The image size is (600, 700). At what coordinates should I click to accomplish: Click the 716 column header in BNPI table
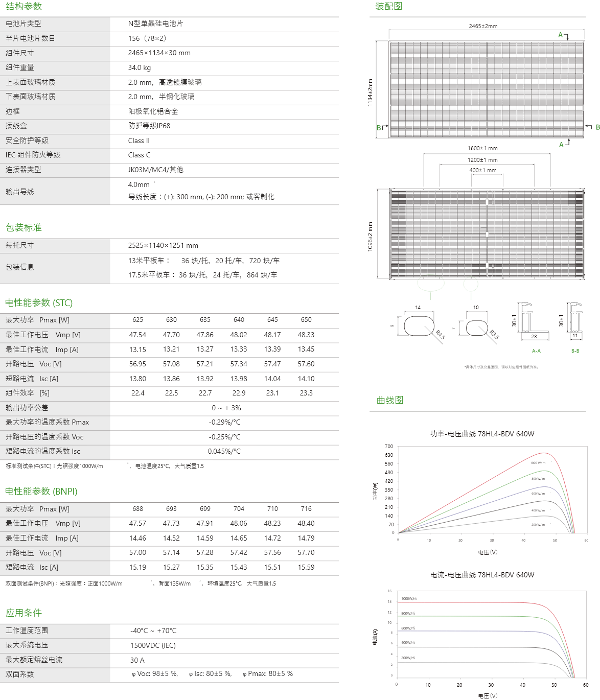click(x=306, y=509)
